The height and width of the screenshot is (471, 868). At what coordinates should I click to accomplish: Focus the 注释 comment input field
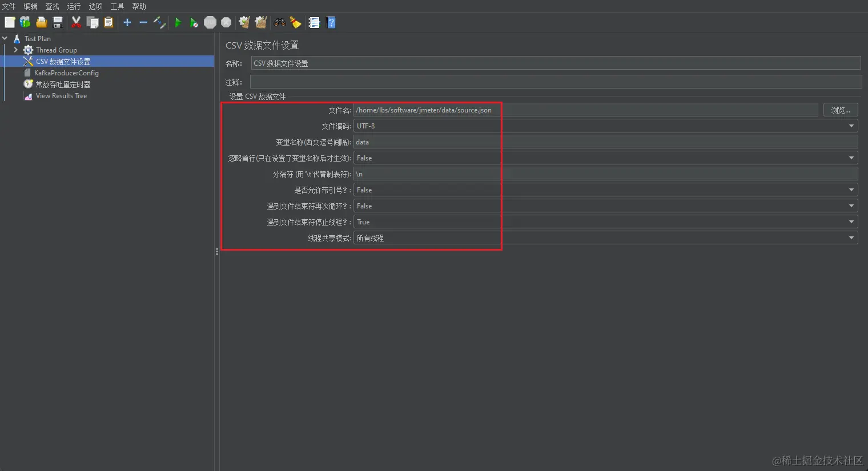556,82
